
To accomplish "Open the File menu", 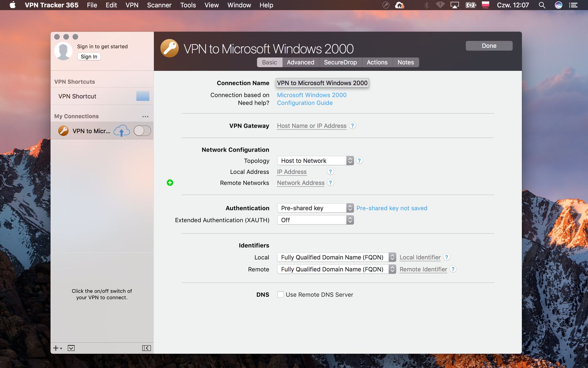I will pos(92,5).
